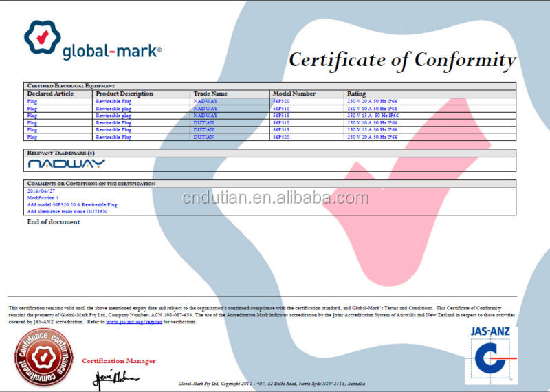The image size is (550, 392).
Task: Click the Declared Article column header
Action: pos(50,94)
